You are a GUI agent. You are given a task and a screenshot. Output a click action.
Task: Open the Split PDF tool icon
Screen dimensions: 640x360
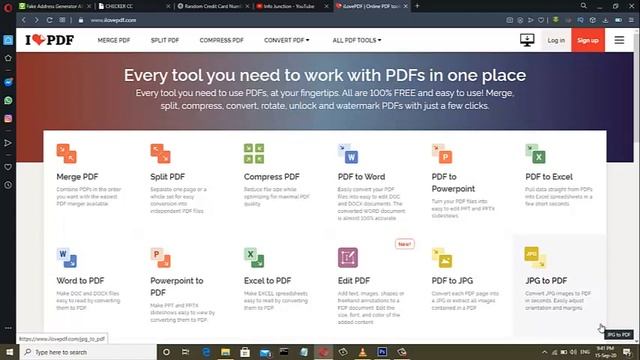[160, 153]
